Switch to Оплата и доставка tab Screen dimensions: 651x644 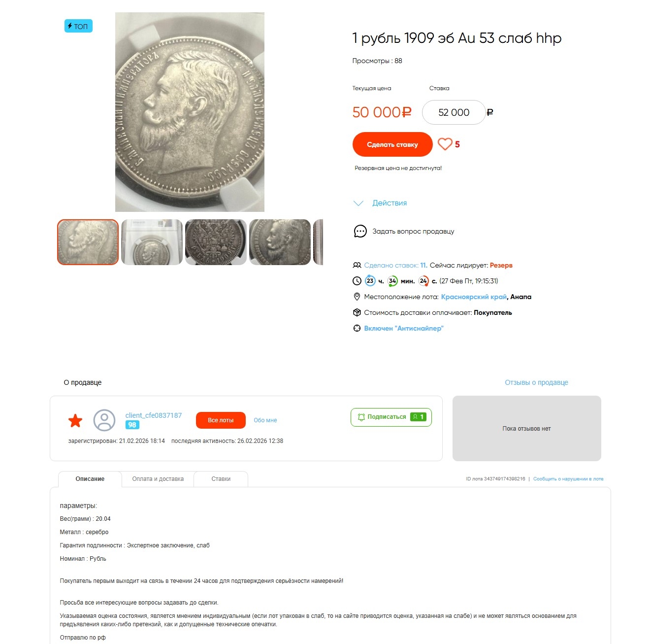click(158, 479)
